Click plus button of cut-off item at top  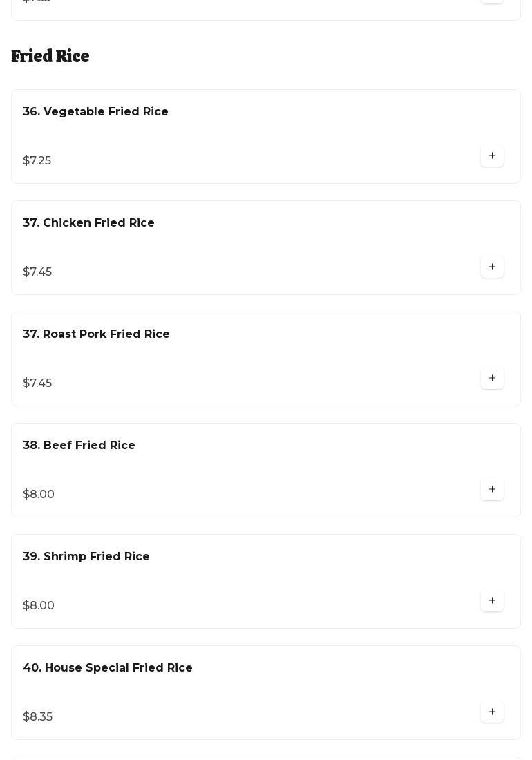pos(492,1)
